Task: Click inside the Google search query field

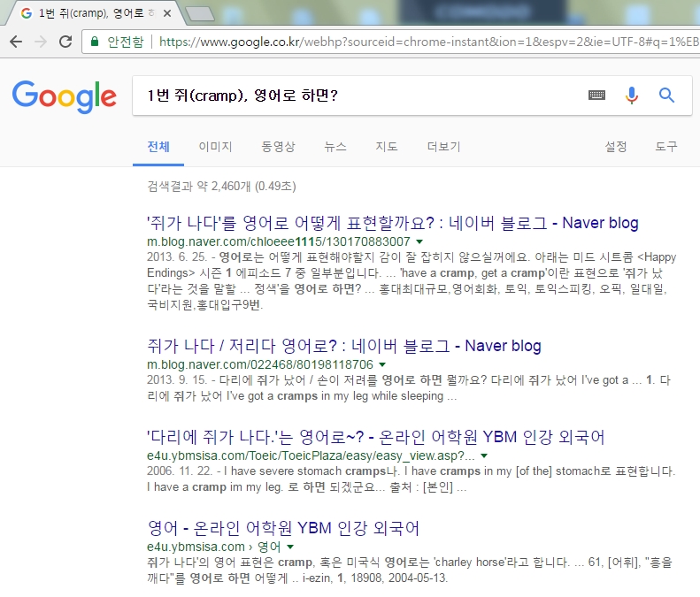Action: tap(354, 96)
